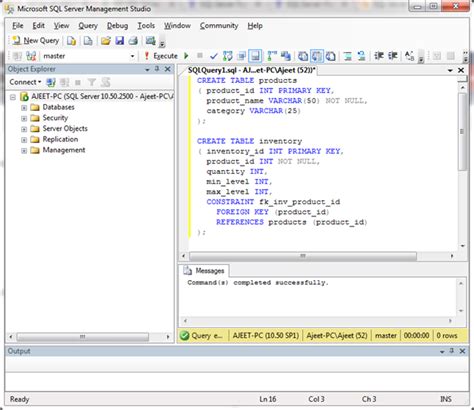
Task: Toggle auto hide pin on Object Explorer
Action: [157, 69]
